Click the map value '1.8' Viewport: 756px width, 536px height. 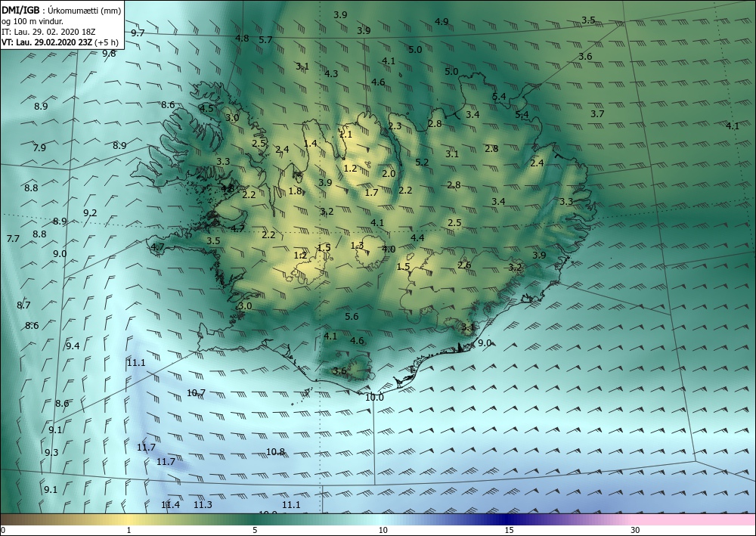[x=295, y=191]
